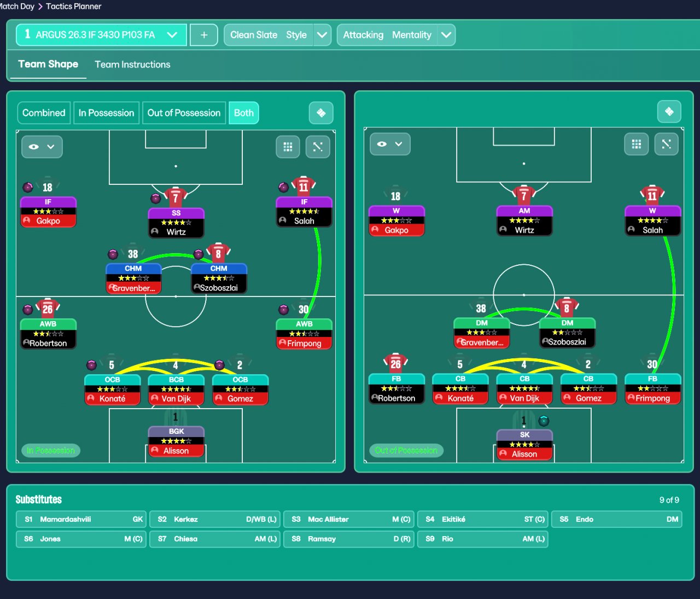This screenshot has height=599, width=700.
Task: Select substitute S1 Mamardashvili
Action: [x=81, y=519]
